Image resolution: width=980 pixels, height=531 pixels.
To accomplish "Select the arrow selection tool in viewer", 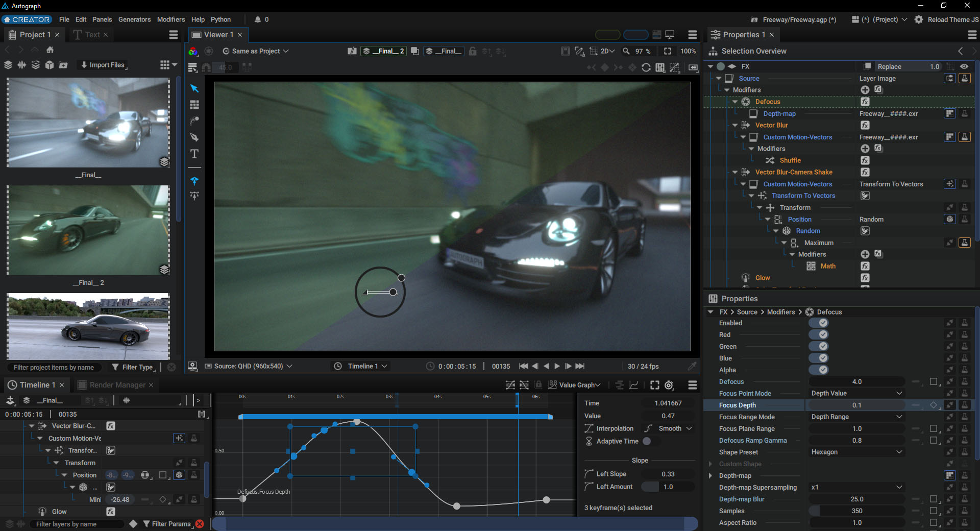I will tap(194, 88).
